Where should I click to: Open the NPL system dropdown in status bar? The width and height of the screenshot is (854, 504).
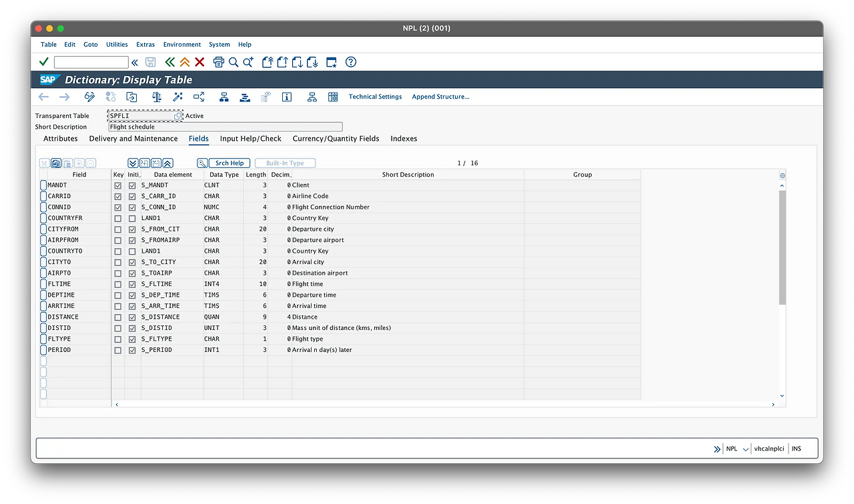click(746, 449)
